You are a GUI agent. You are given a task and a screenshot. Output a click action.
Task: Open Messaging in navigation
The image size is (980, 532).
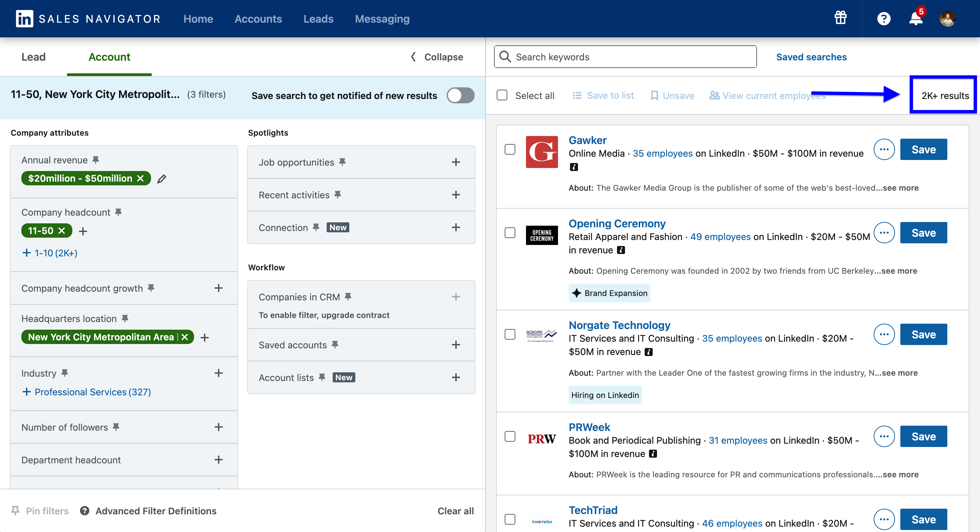point(382,19)
